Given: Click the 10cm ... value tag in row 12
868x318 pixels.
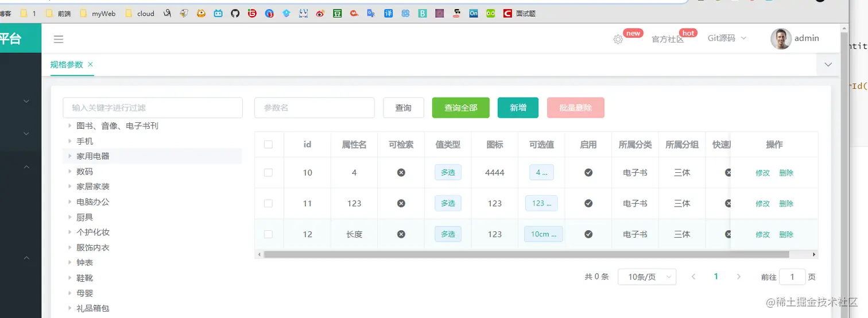Looking at the screenshot, I should pos(544,234).
